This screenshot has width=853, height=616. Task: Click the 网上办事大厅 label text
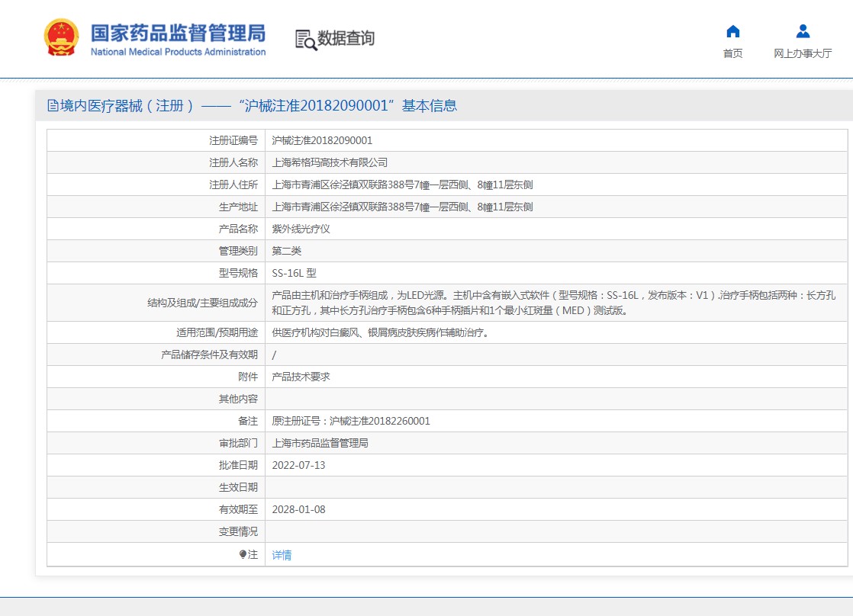coord(803,53)
